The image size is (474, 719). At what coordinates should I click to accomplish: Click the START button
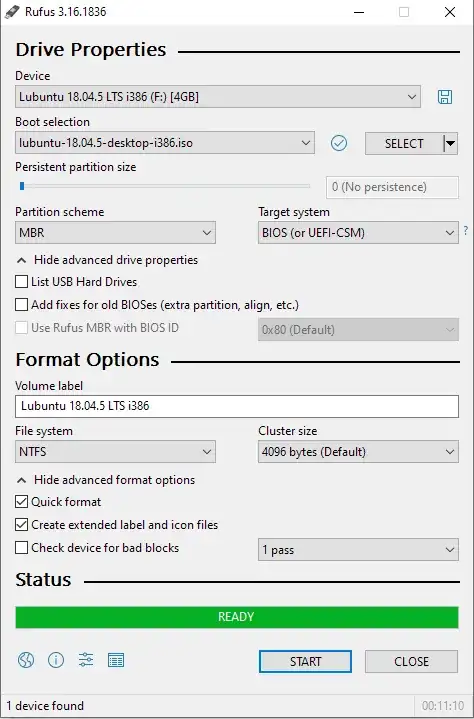pyautogui.click(x=305, y=661)
